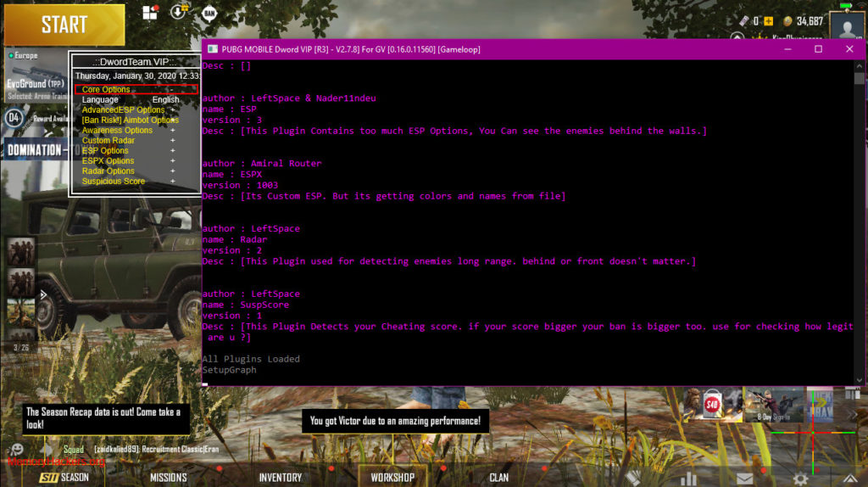Click the "author : Amiral Router" line
Screen dimensions: 868x487
point(262,164)
